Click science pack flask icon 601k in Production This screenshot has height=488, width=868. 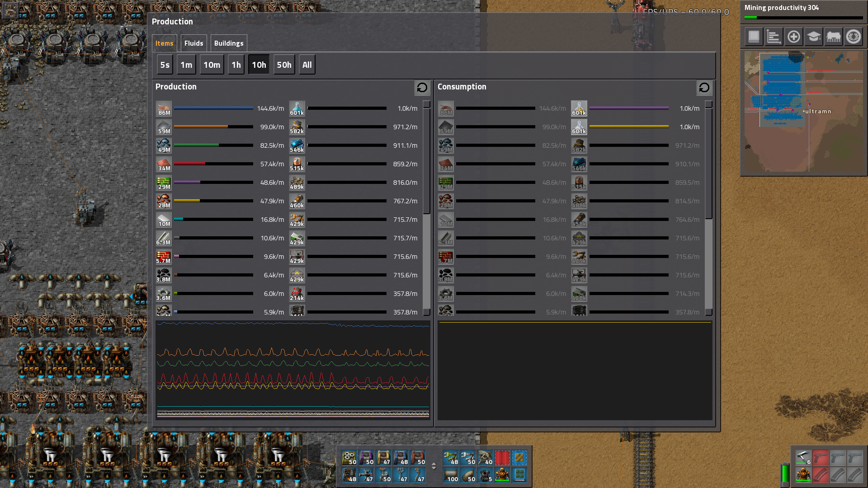click(297, 108)
